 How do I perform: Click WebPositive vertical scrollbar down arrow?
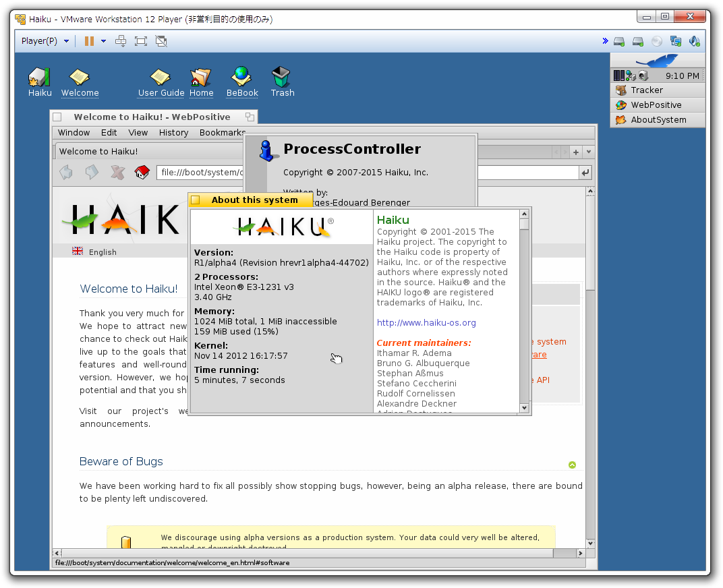590,543
